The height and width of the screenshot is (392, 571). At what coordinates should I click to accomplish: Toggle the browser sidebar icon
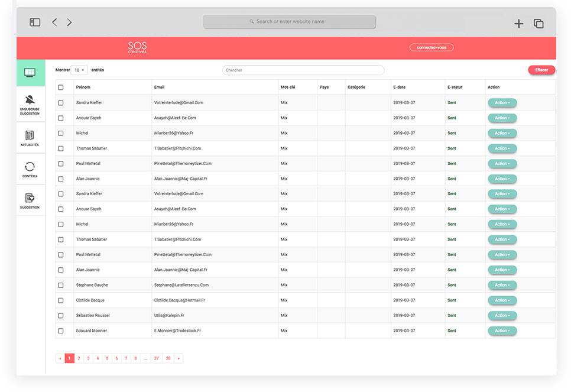tap(35, 22)
